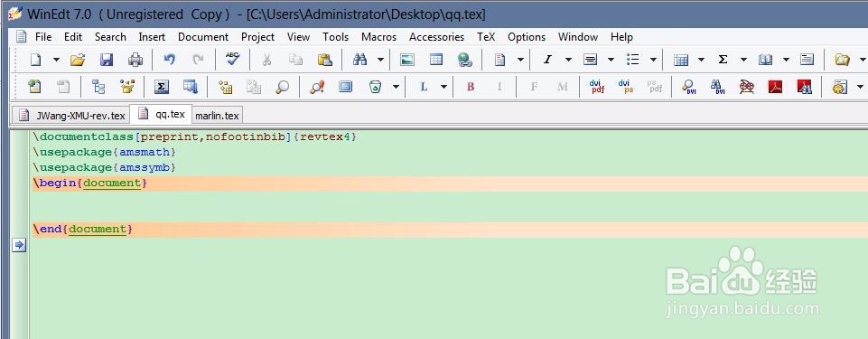Paste from clipboard icon
The image size is (868, 339).
click(325, 60)
